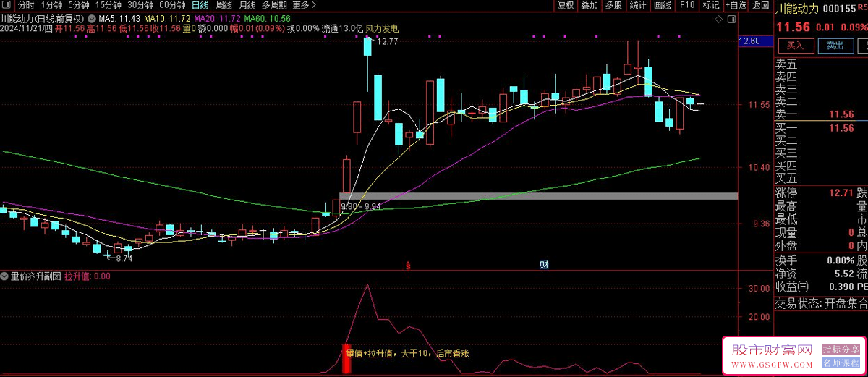Expand the 量价齐升副图 indicator menu

tap(5, 276)
